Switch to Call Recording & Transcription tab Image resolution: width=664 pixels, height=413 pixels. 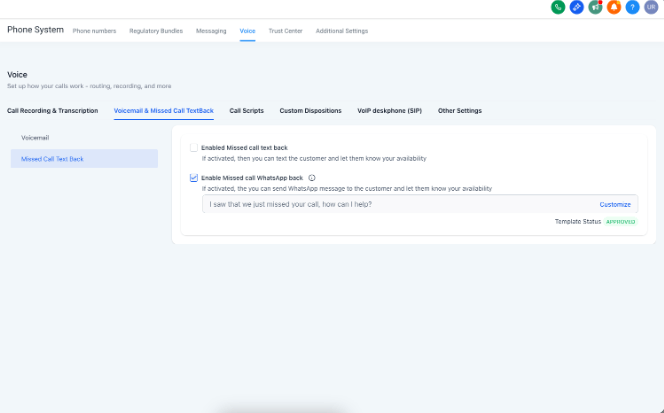[x=53, y=111]
